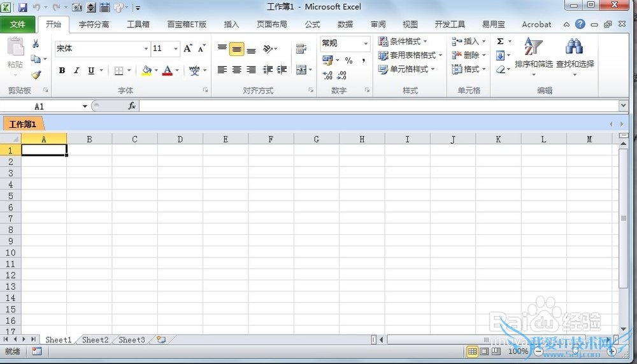Click the borders icon in font group
The height and width of the screenshot is (364, 637).
point(118,71)
